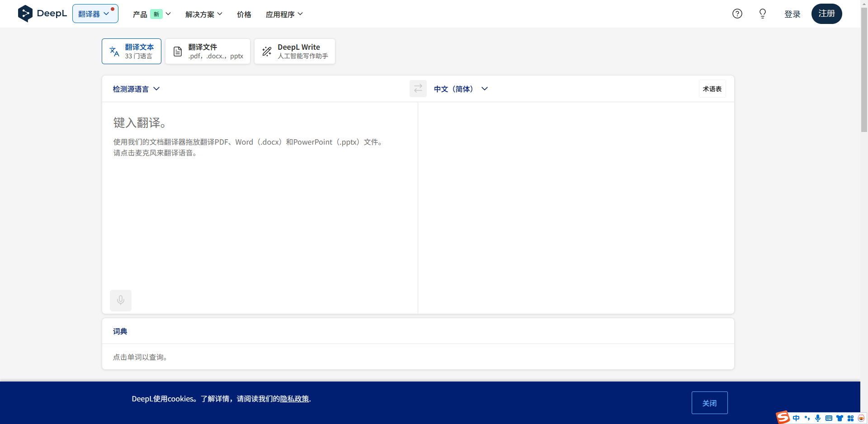The height and width of the screenshot is (424, 868).
Task: Open the 隐私政策 privacy policy link
Action: click(294, 399)
